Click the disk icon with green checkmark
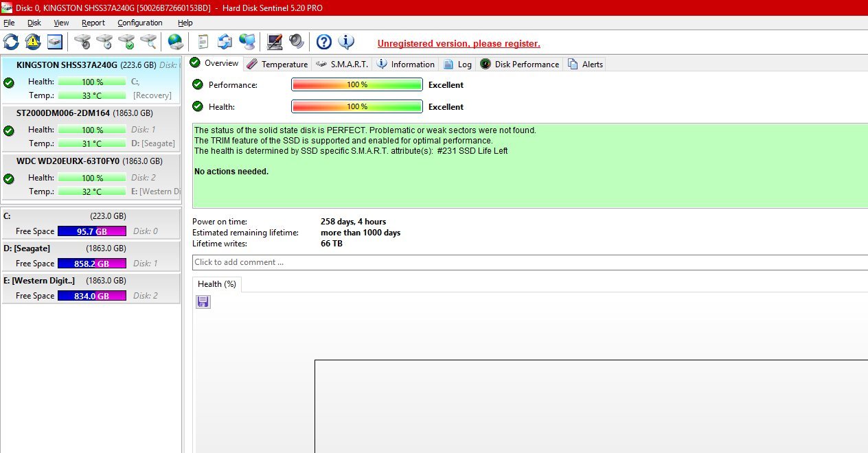868x453 pixels. pos(126,42)
